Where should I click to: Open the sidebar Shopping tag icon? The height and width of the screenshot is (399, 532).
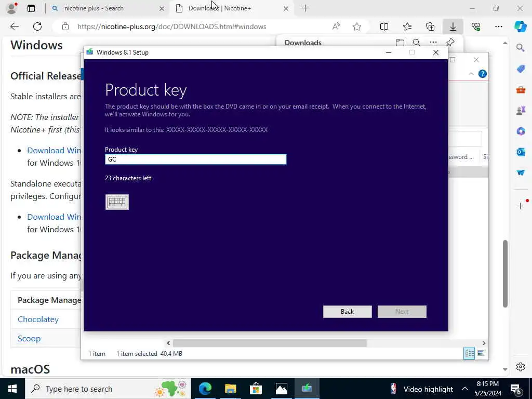[521, 69]
